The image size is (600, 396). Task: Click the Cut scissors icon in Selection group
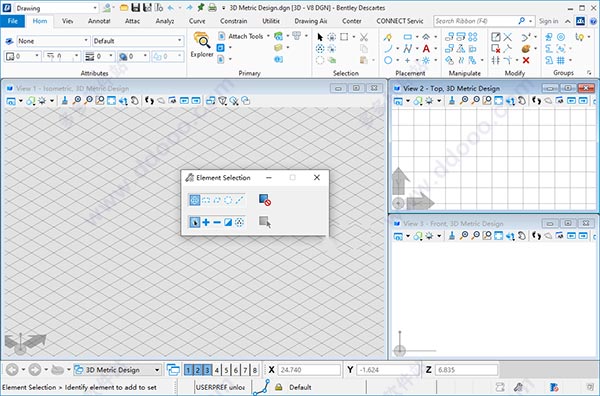click(364, 37)
